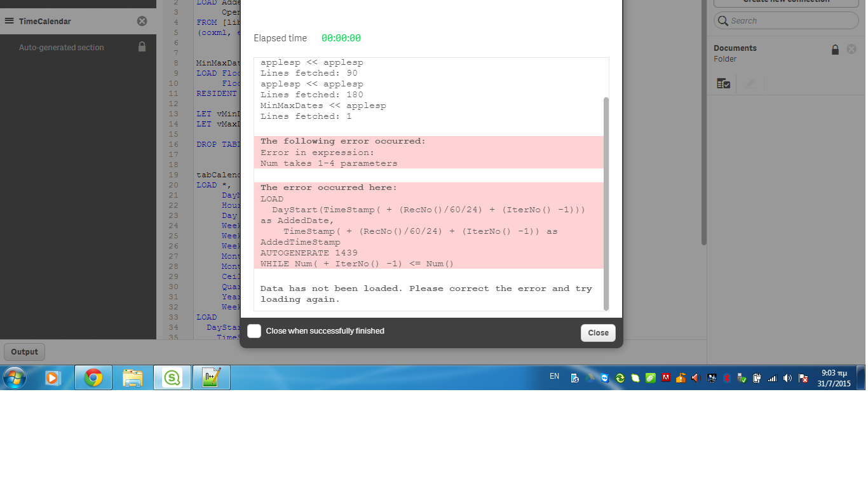868x488 pixels.
Task: Delete the TimeCalendar section
Action: 142,21
